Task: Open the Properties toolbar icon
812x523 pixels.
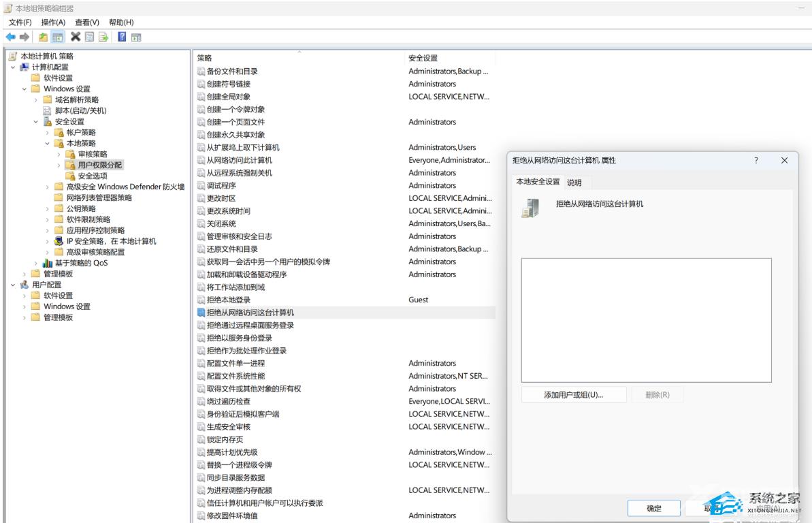Action: click(90, 37)
